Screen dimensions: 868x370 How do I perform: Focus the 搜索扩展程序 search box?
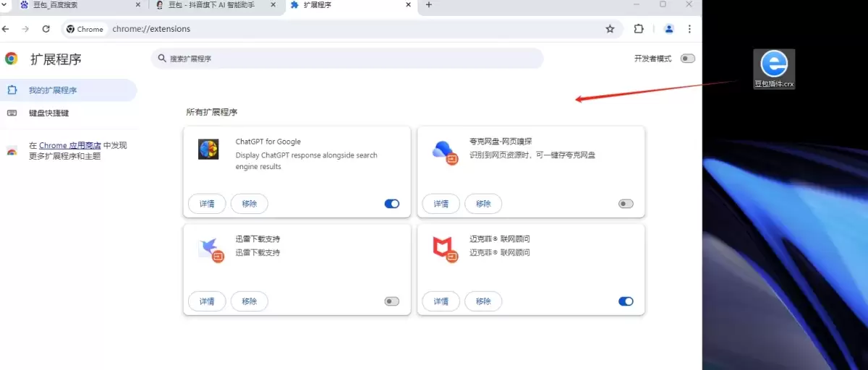coord(347,59)
